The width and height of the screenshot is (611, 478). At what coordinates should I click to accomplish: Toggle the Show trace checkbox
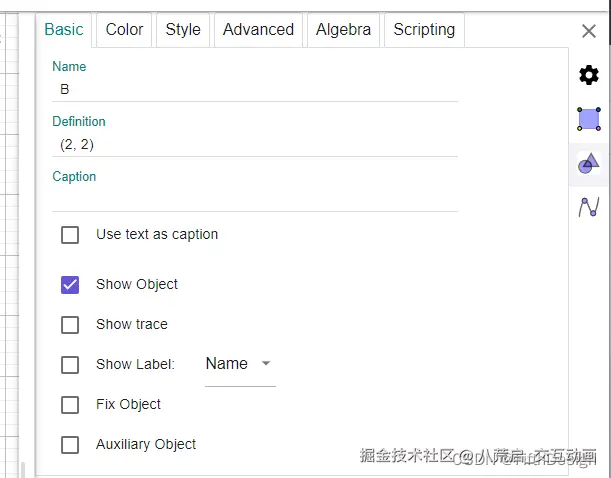pos(70,325)
